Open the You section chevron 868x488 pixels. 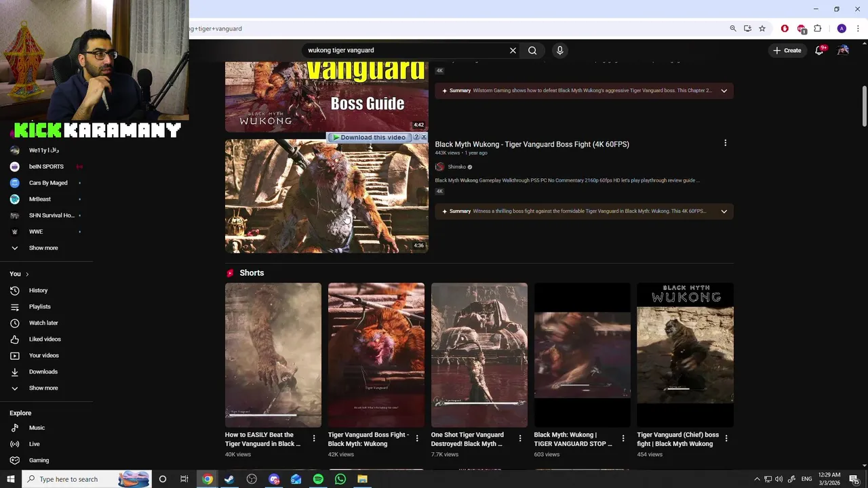27,274
